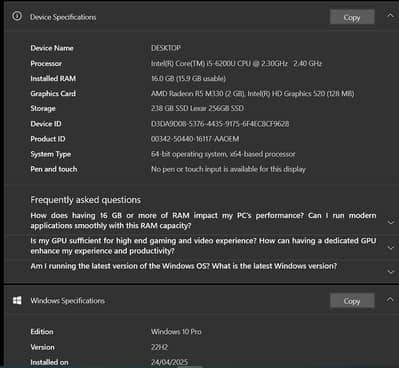Click the Installed RAM label
The image size is (399, 368).
(53, 78)
